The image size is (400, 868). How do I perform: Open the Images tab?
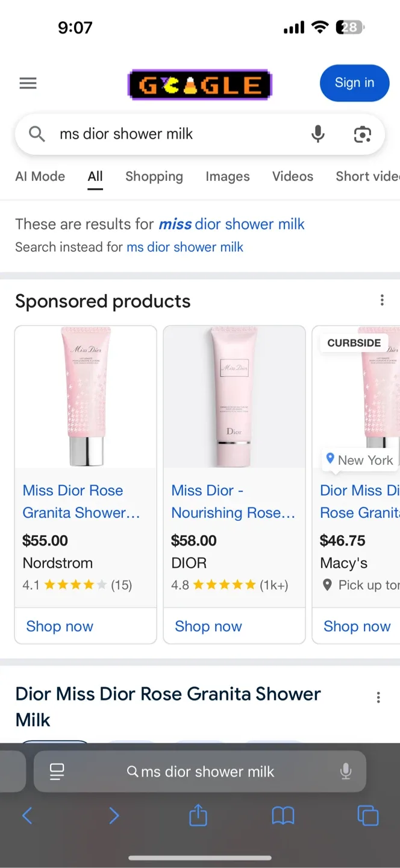click(227, 176)
